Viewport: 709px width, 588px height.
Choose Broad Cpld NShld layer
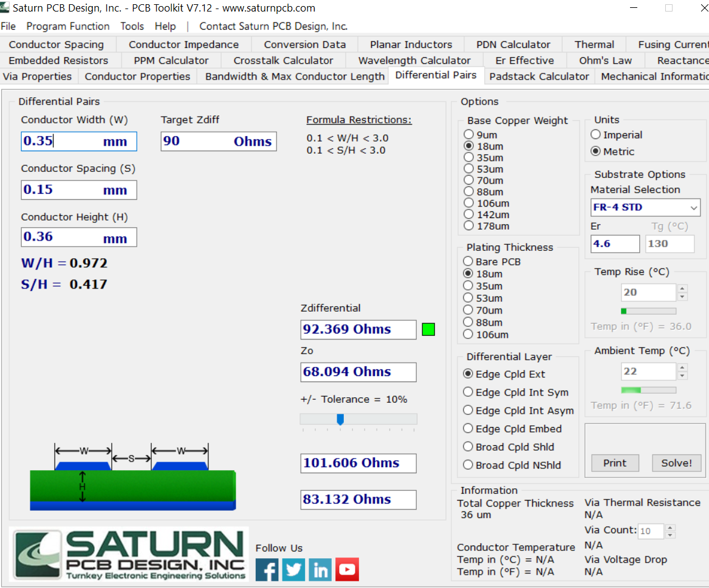468,465
